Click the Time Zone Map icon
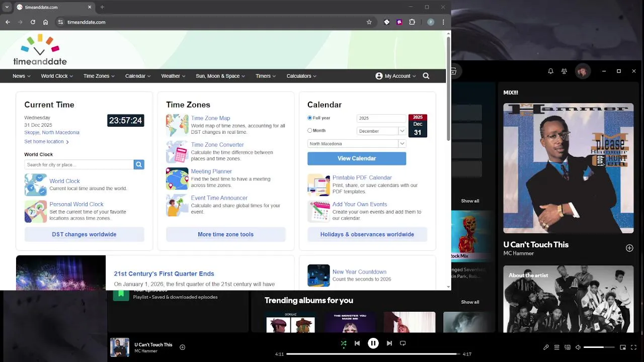The height and width of the screenshot is (362, 644). (x=177, y=125)
